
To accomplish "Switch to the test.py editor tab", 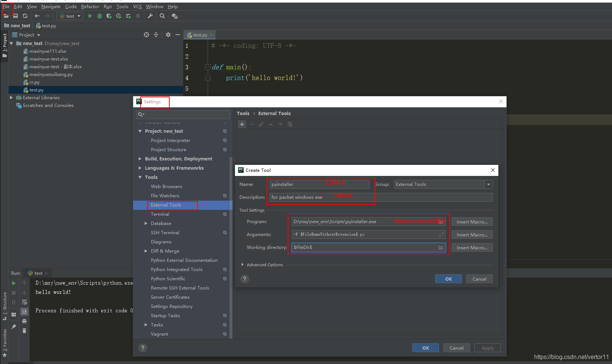I will coord(198,35).
